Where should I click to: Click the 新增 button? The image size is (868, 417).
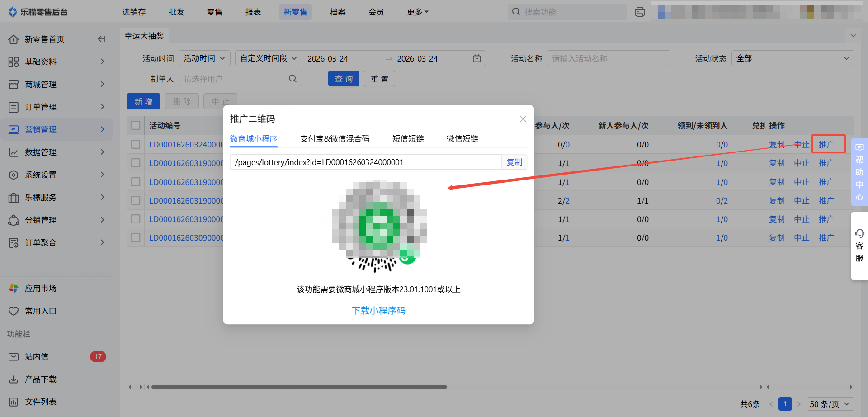point(143,101)
